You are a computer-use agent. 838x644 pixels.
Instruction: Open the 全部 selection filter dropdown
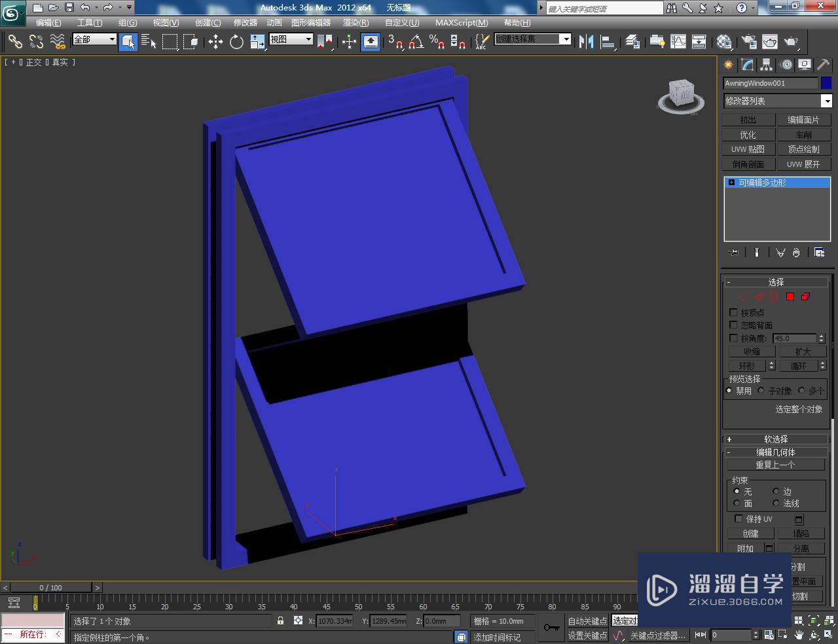click(94, 39)
